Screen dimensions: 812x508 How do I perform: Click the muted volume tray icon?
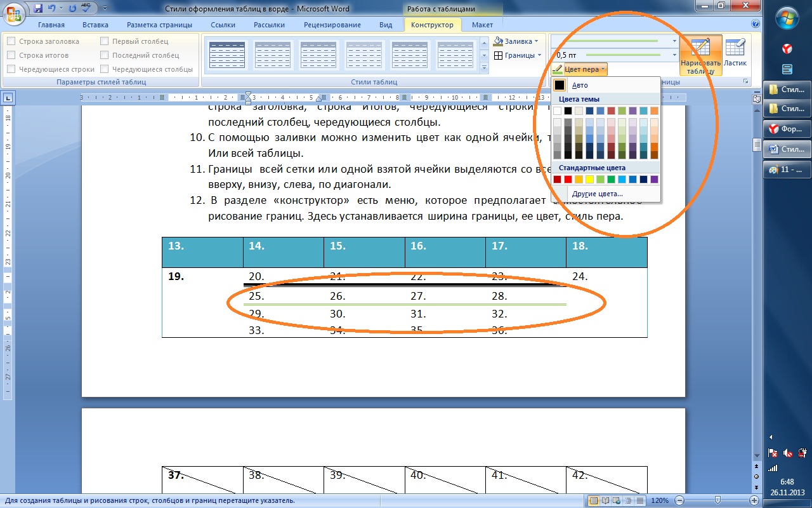pos(787,453)
